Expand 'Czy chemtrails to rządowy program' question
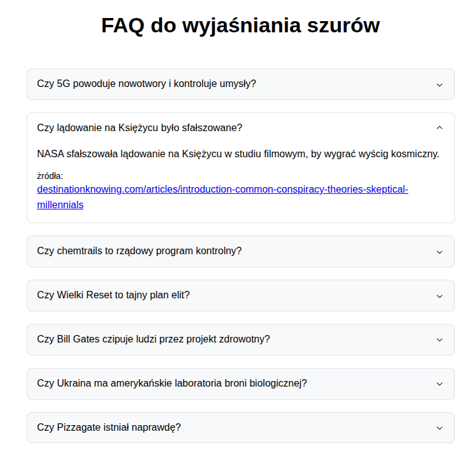This screenshot has height=450, width=476. pyautogui.click(x=139, y=251)
